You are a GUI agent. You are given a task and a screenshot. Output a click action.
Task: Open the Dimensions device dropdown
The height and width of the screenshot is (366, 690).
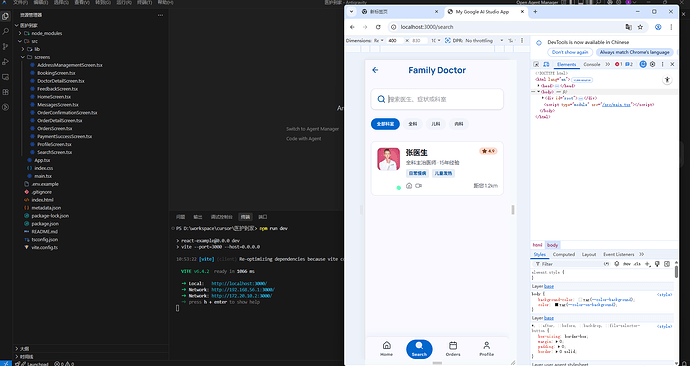pos(379,40)
